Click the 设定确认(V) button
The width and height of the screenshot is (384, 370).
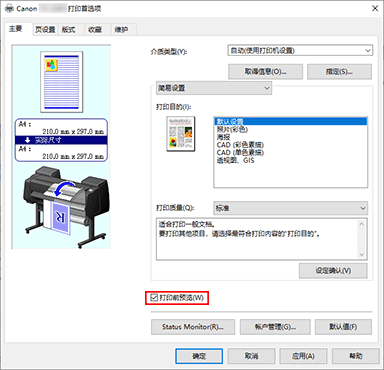click(333, 271)
